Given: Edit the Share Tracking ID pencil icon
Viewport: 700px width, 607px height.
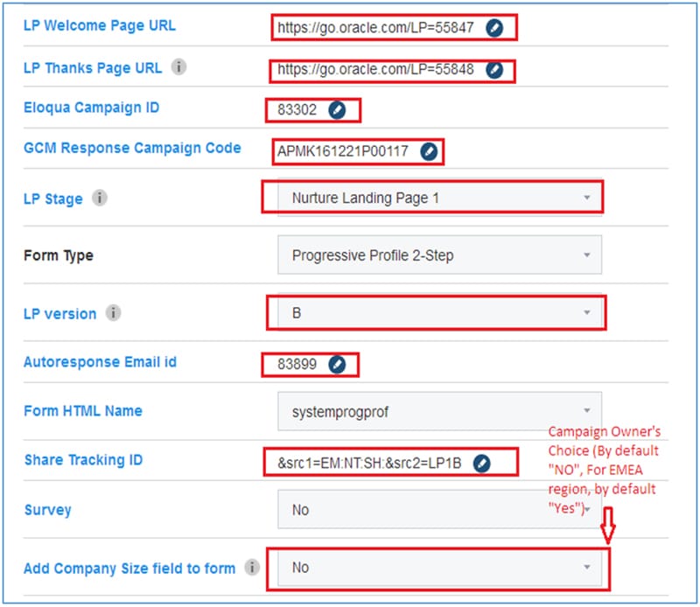Looking at the screenshot, I should (x=482, y=463).
